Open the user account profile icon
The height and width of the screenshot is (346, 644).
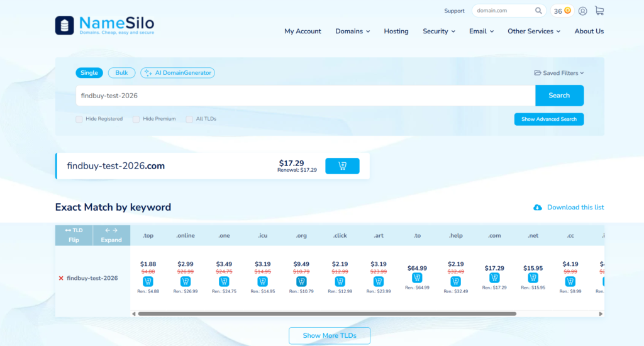point(582,11)
